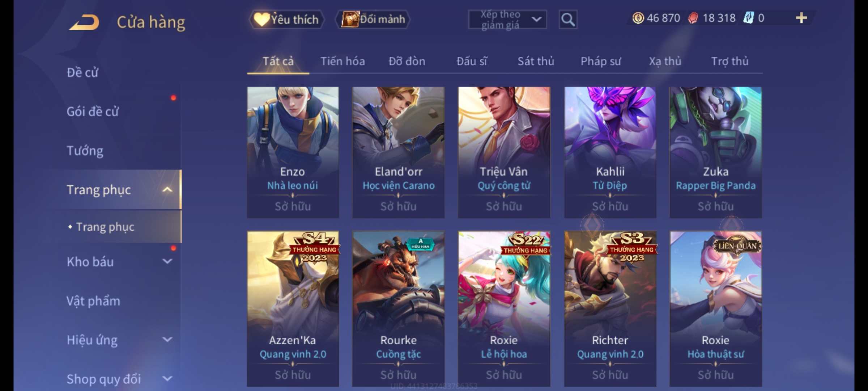Expand the Hiệu ứng sidebar section
Screen dimensions: 868x391
[x=167, y=340]
